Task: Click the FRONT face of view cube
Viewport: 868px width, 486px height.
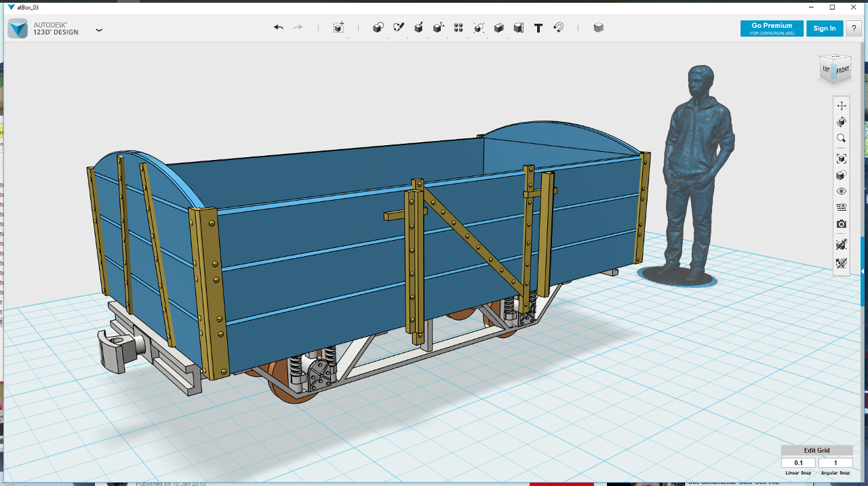Action: pos(842,70)
